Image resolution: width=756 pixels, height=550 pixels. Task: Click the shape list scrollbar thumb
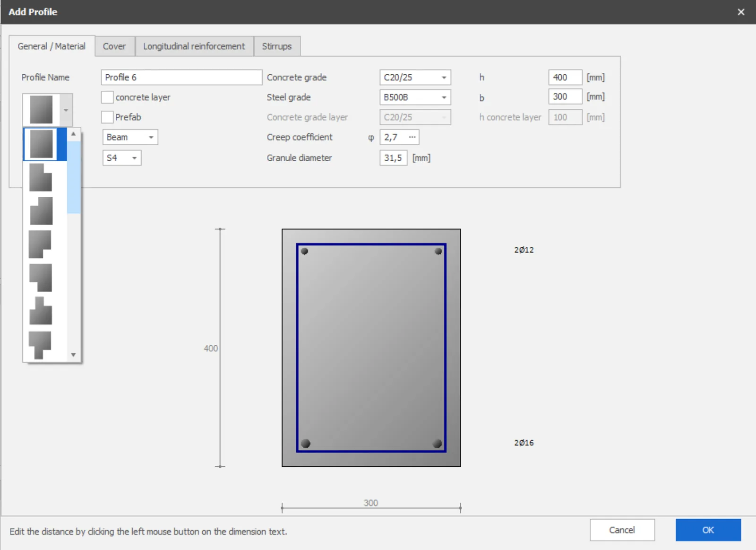click(74, 177)
